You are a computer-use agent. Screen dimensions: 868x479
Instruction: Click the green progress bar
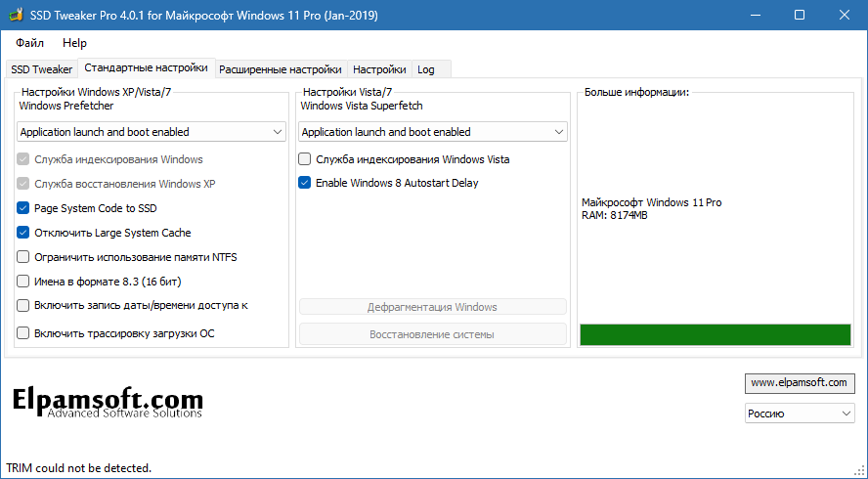(x=716, y=335)
